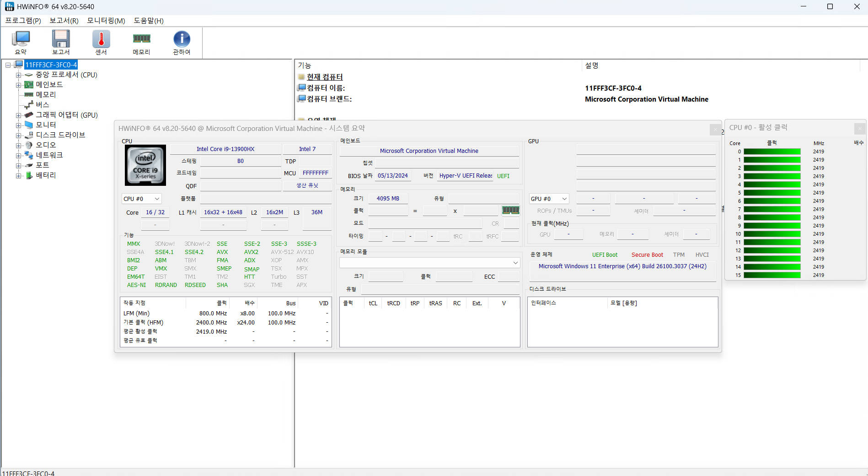
Task: Click the Microsoft Windows 11 Enterprise OS text
Action: point(622,266)
